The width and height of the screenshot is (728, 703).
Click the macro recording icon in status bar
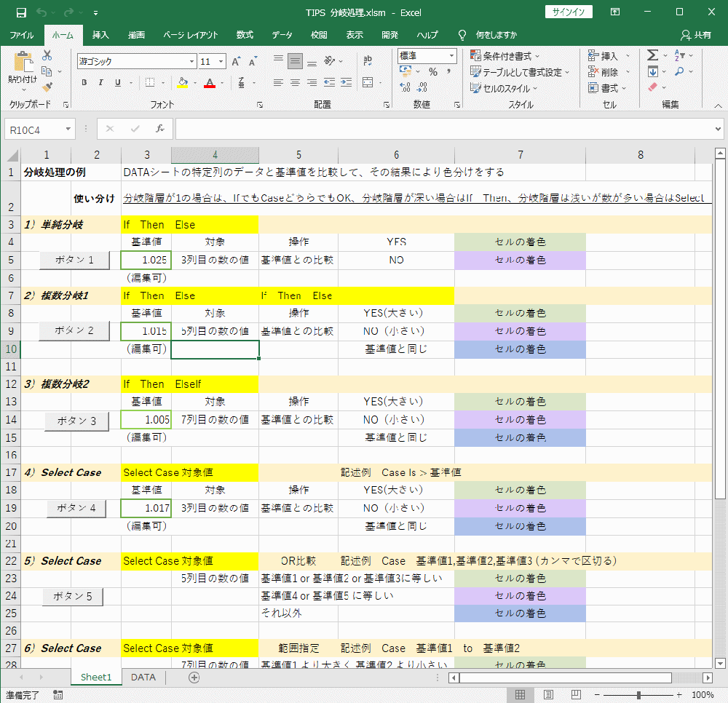click(x=58, y=695)
